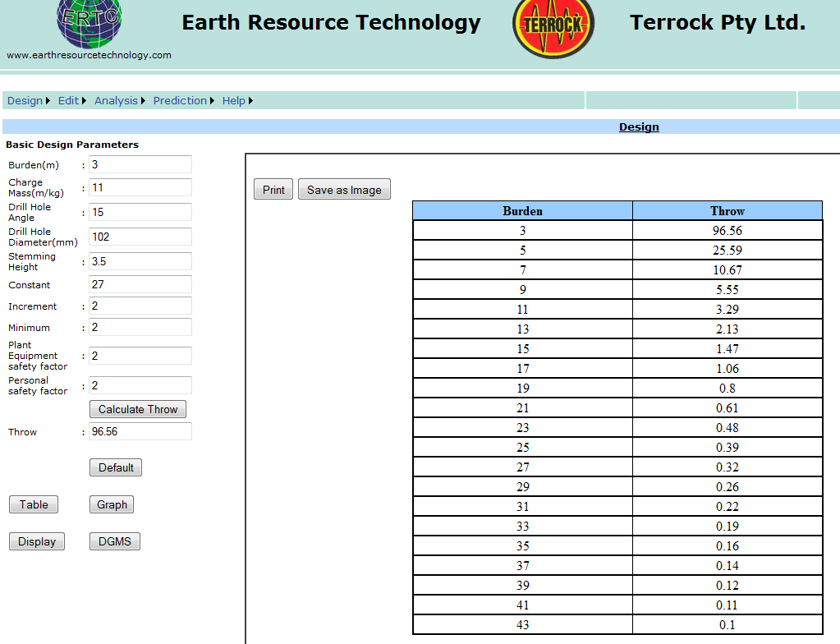Click the Earth Resource Technology title
The width and height of the screenshot is (840, 644).
coord(331,23)
